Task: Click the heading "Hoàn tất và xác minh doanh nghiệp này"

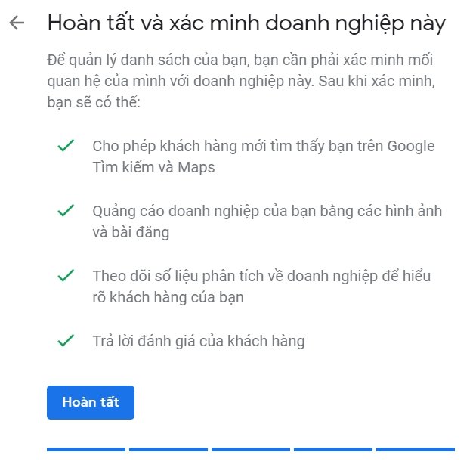Action: pyautogui.click(x=246, y=23)
